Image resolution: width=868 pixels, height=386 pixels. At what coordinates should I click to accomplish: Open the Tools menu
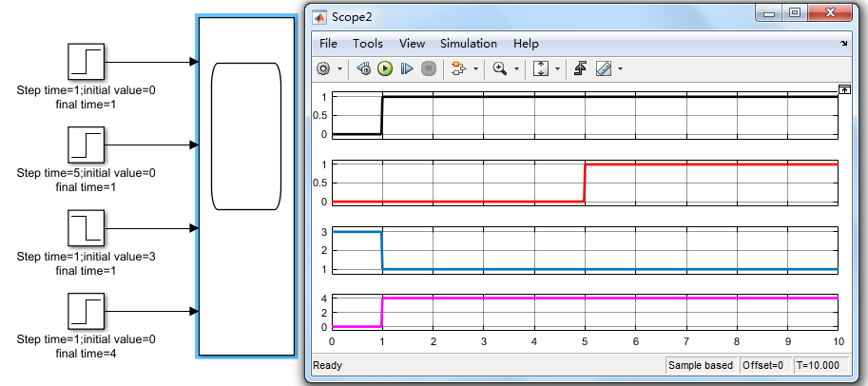point(368,43)
